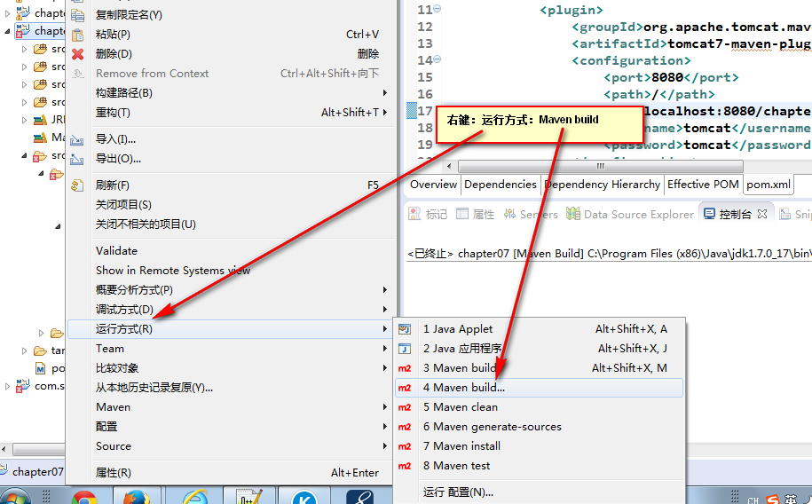Switch to the Overview tab
The image size is (812, 504).
pyautogui.click(x=433, y=185)
